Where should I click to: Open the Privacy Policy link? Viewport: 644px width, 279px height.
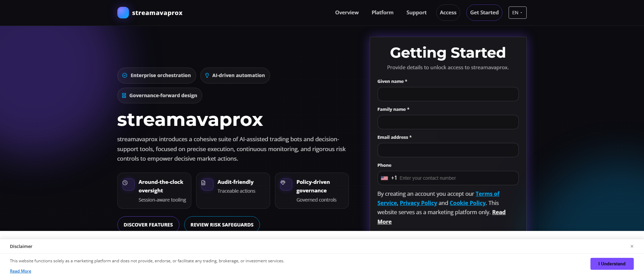418,203
